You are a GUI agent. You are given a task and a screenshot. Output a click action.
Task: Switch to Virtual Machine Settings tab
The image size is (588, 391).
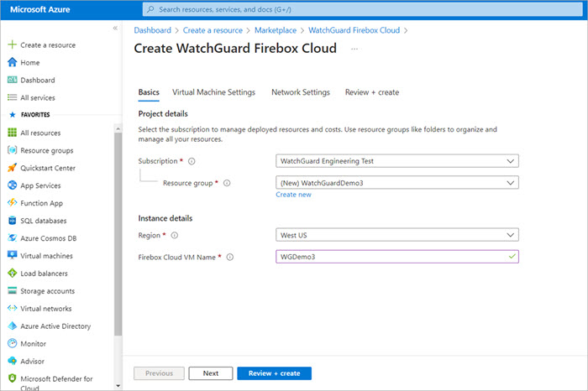point(213,92)
